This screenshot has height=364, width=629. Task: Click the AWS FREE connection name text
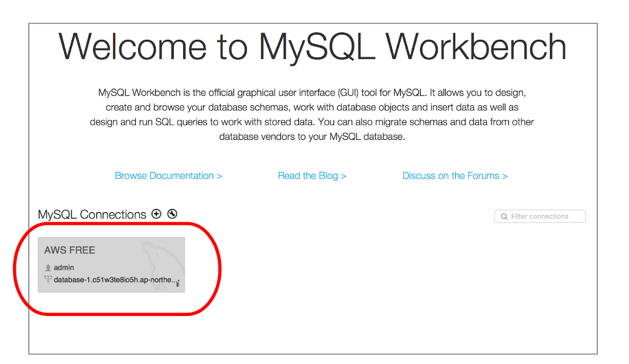click(70, 250)
